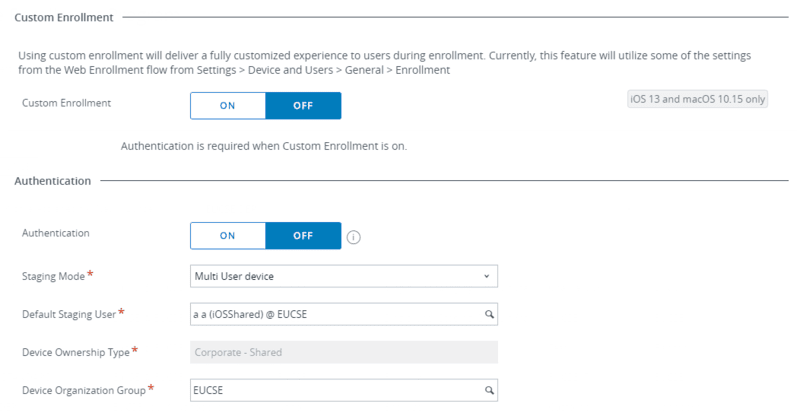Click the Device Organization Group label
The image size is (797, 416).
84,390
